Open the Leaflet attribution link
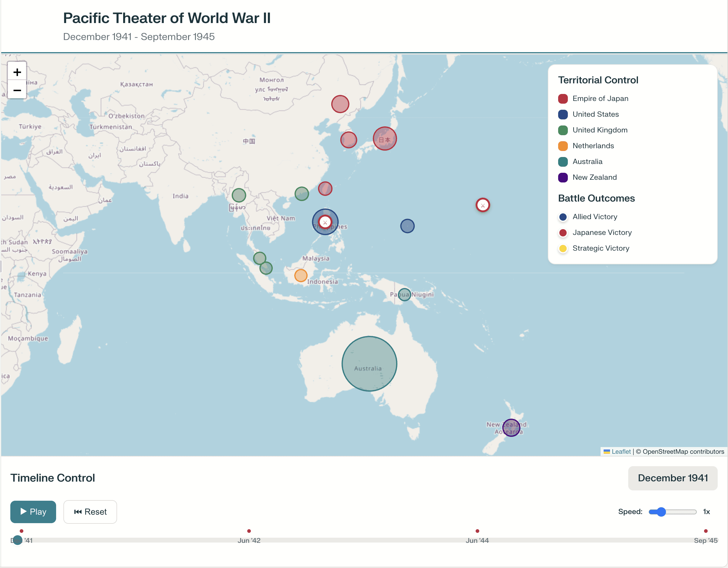This screenshot has width=728, height=568. pos(621,451)
